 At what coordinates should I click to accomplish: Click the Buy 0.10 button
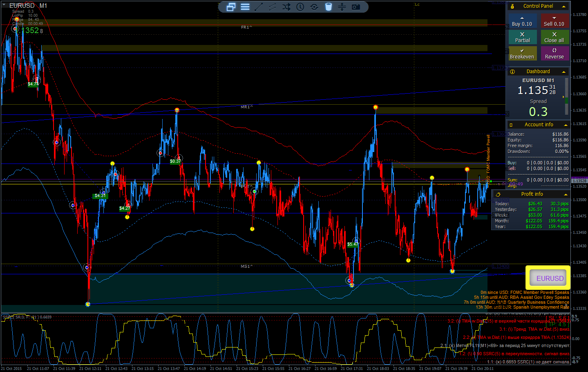(522, 21)
